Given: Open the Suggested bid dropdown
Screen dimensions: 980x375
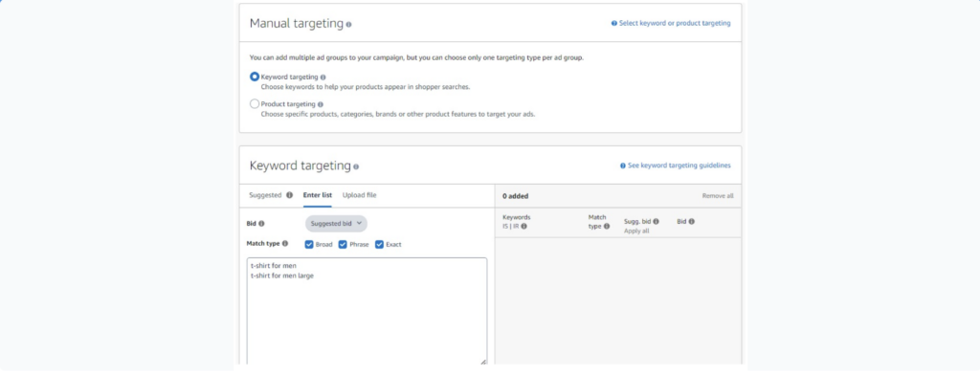Looking at the screenshot, I should pos(336,224).
